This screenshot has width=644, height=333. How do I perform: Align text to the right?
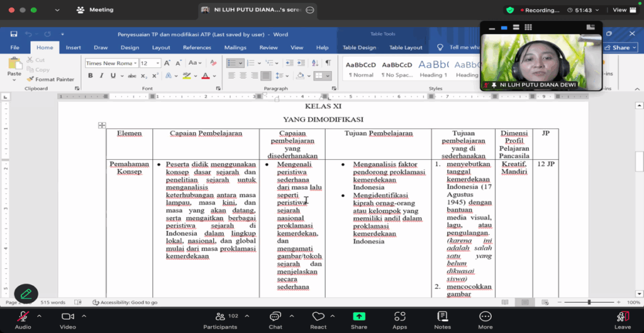[255, 76]
